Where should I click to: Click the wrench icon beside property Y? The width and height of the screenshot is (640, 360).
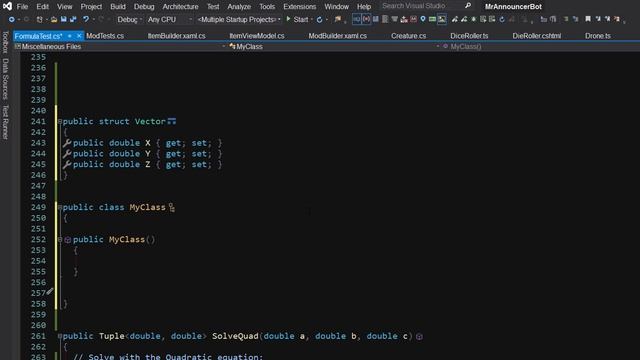[67, 153]
